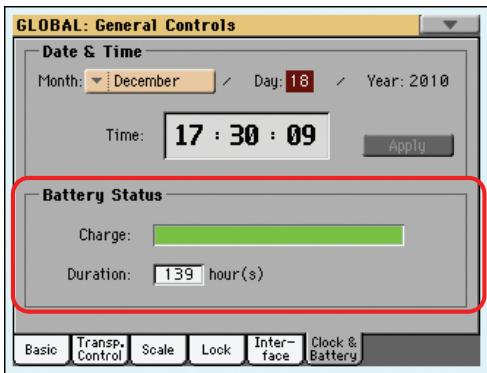Image resolution: width=487 pixels, height=373 pixels.
Task: Select the Duration field showing 139
Action: (178, 275)
